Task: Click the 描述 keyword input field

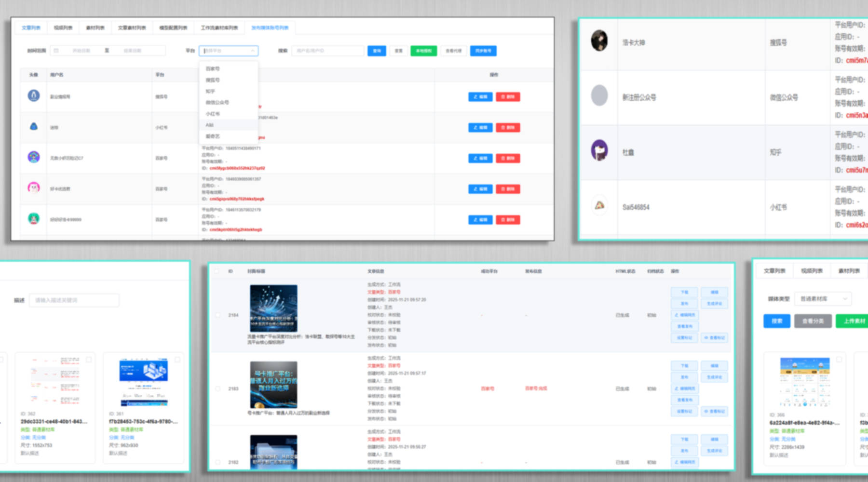Action: (x=74, y=300)
